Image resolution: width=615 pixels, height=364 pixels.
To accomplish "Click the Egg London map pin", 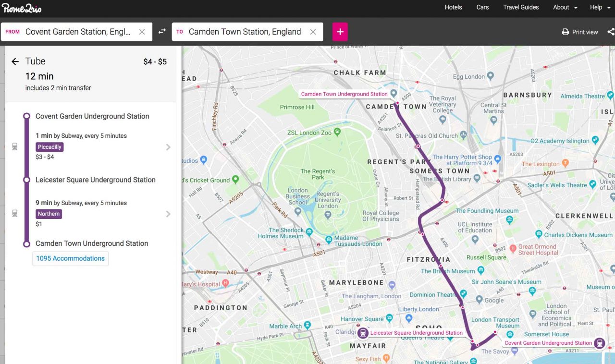I will [x=490, y=76].
